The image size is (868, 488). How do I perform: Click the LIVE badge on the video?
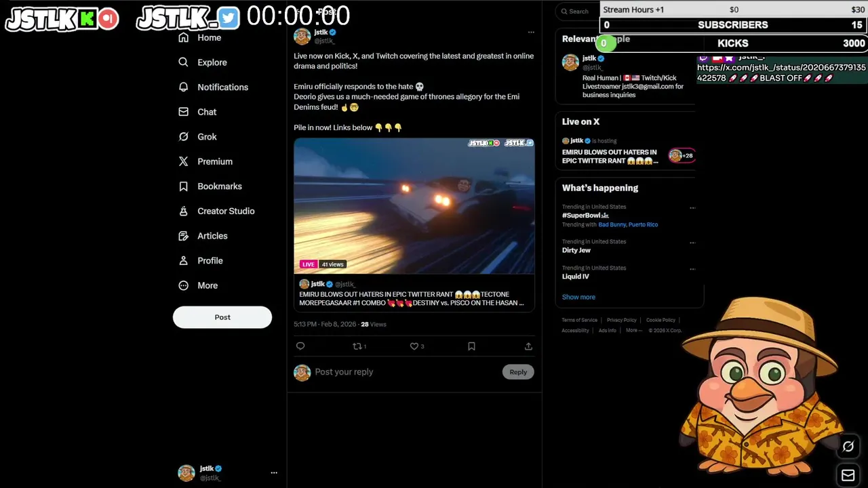click(x=309, y=264)
